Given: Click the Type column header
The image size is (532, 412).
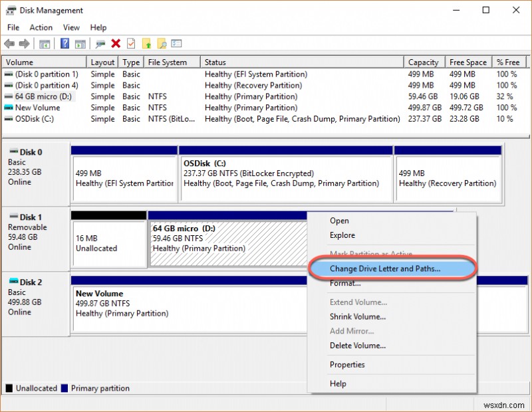Looking at the screenshot, I should click(x=131, y=62).
